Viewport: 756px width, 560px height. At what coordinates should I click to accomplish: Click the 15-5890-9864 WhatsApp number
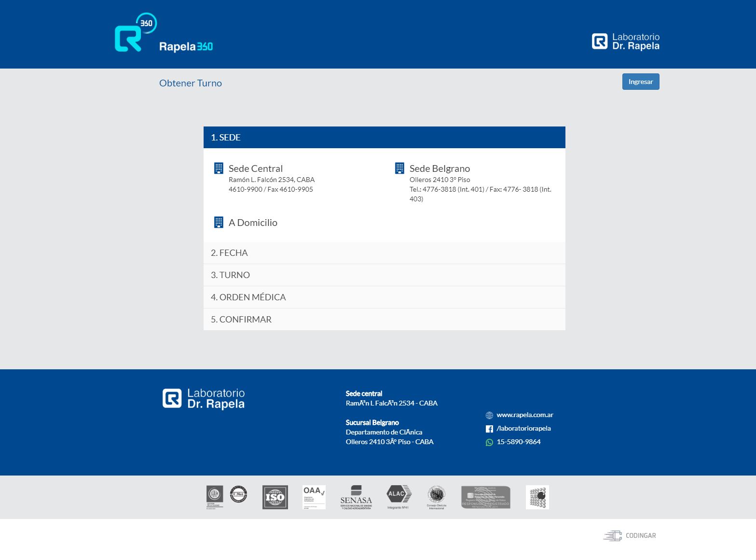pos(519,442)
